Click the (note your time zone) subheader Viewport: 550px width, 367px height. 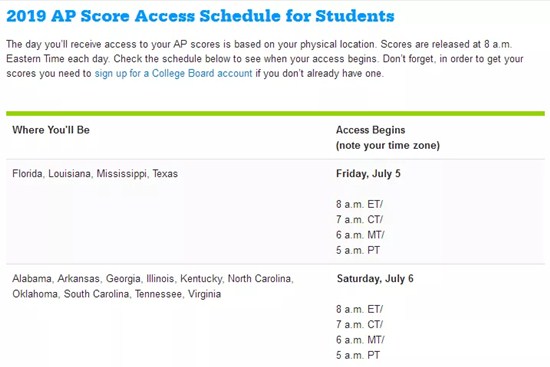point(388,145)
